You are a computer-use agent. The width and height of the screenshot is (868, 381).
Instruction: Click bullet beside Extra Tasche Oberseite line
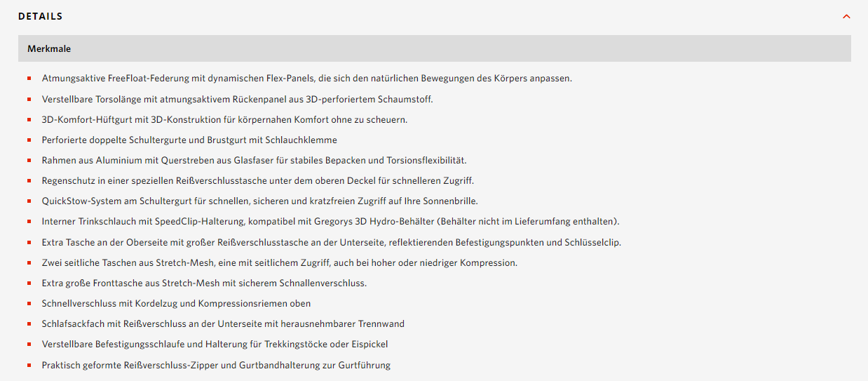point(29,243)
